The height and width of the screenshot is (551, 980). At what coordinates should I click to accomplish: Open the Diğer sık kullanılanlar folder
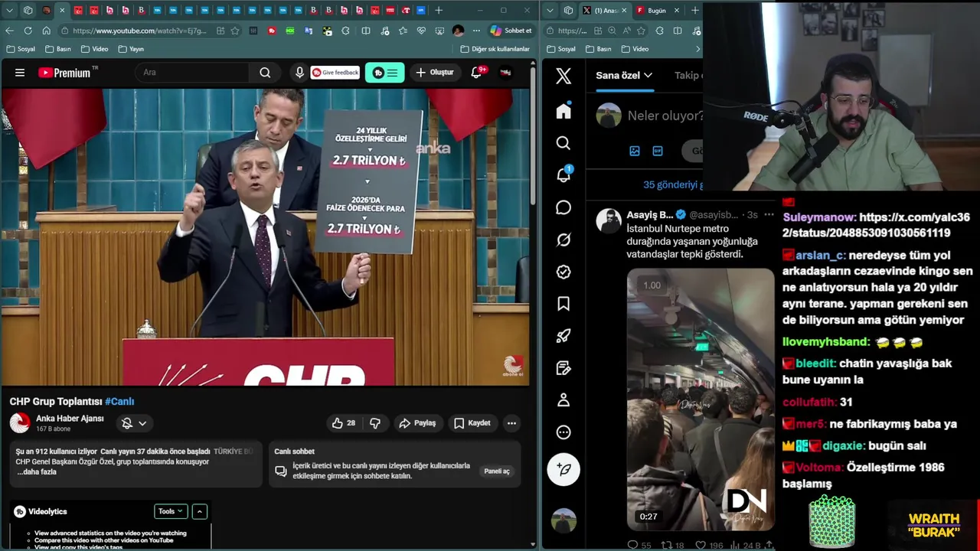[x=495, y=49]
